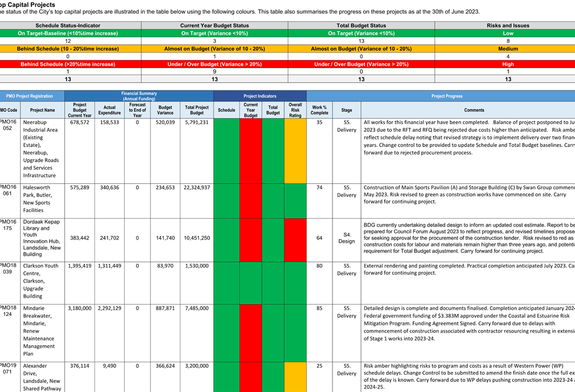Click the 'Top Capital Projects' heading
Viewport: 575px width, 392px height.
(x=27, y=5)
